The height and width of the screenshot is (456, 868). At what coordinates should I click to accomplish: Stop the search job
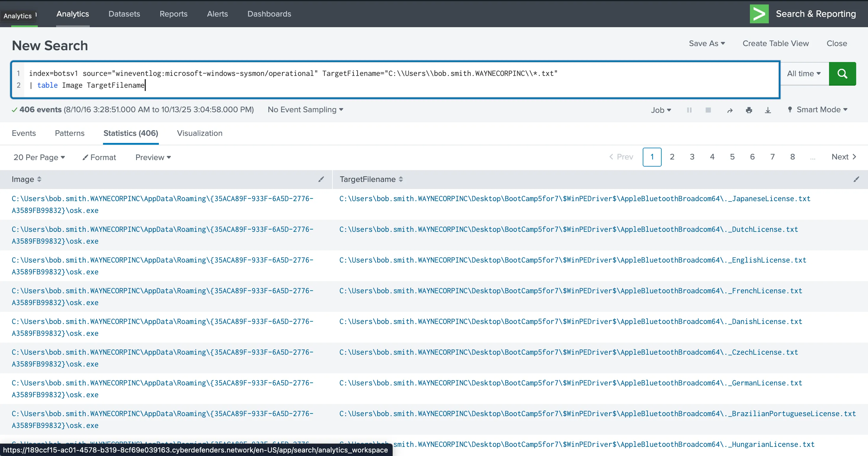pyautogui.click(x=708, y=110)
